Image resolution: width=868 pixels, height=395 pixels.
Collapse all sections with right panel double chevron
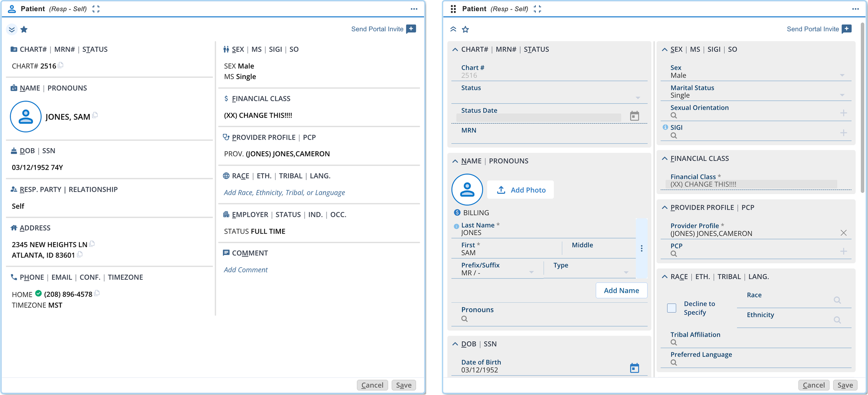tap(453, 29)
